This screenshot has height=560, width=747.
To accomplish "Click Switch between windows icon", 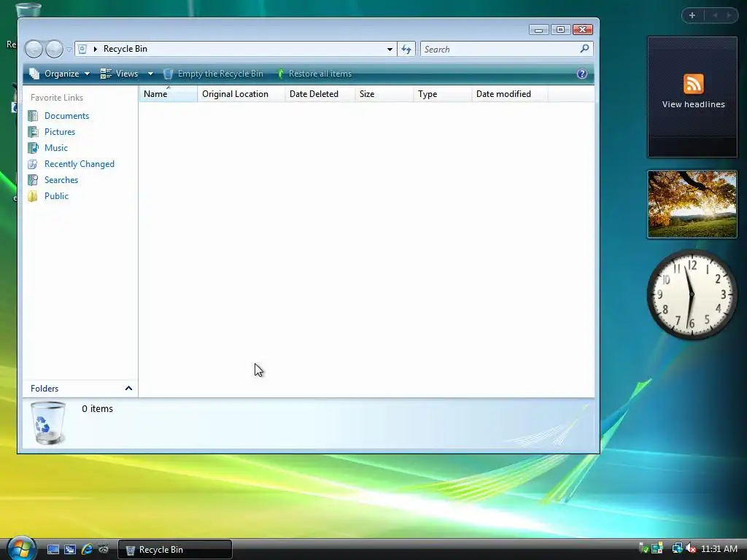I will pos(70,550).
